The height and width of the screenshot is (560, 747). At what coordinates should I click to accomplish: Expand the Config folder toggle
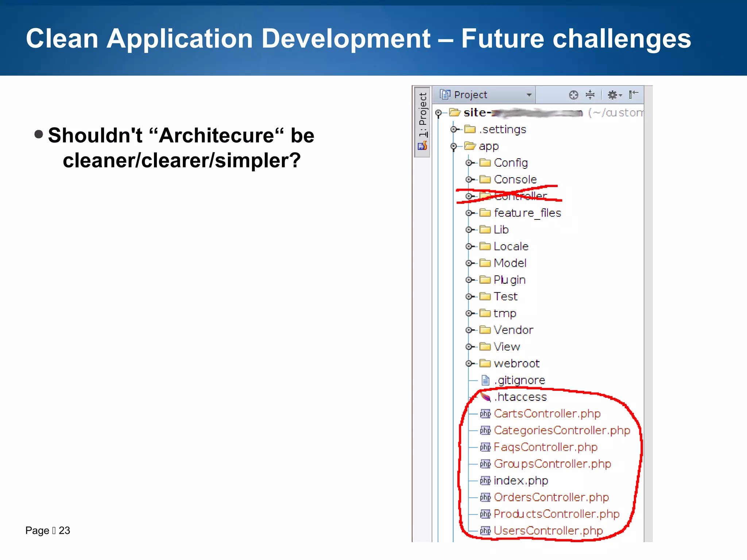coord(469,163)
